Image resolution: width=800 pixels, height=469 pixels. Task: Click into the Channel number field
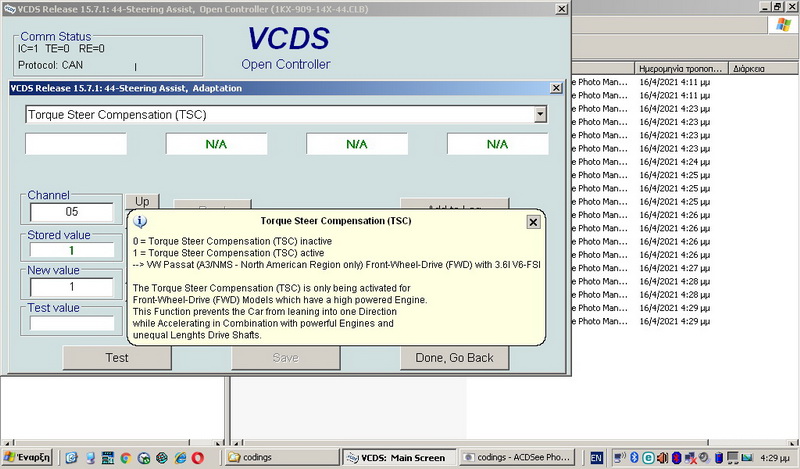(x=72, y=212)
